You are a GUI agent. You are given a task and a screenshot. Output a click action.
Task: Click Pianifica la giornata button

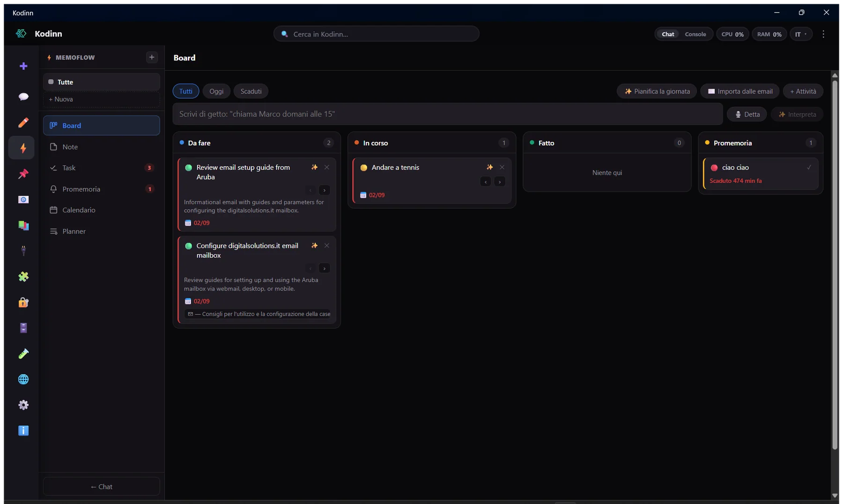coord(657,91)
